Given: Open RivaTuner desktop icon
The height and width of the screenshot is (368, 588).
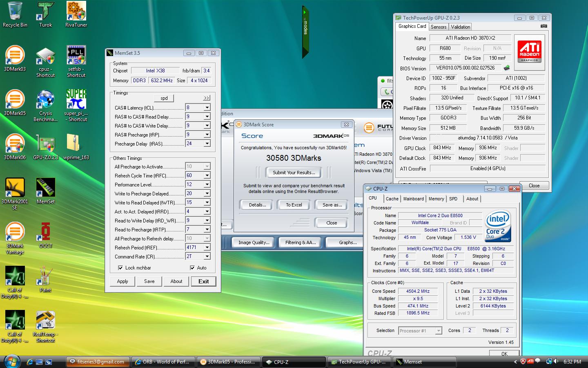Looking at the screenshot, I should click(76, 15).
